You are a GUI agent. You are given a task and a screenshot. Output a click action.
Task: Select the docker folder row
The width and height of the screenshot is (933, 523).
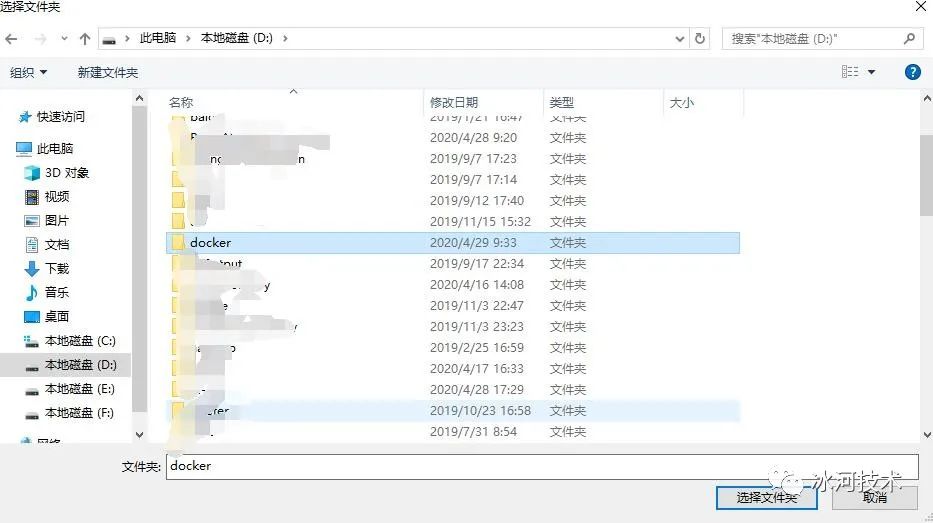pos(453,243)
